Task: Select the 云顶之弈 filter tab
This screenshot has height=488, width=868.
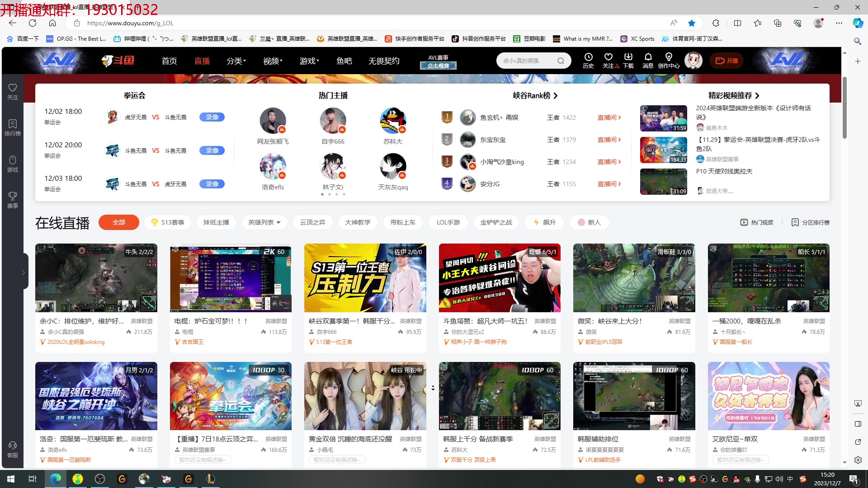Action: pos(312,222)
